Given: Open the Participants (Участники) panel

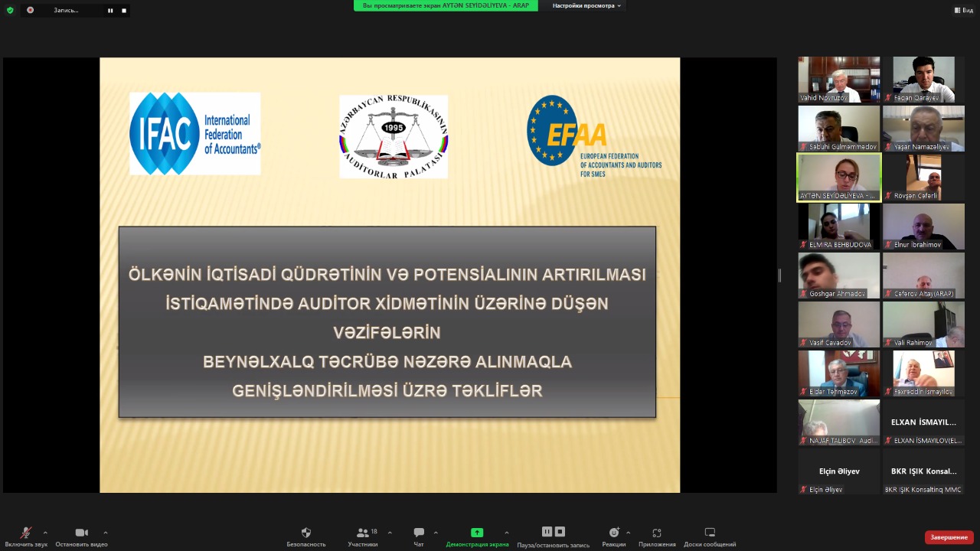Looking at the screenshot, I should 363,533.
